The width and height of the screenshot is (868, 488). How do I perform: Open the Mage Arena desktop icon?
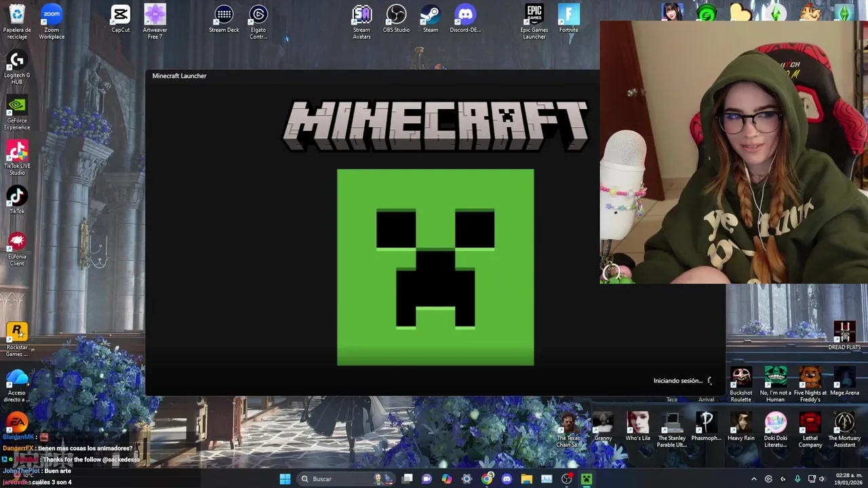tap(844, 382)
